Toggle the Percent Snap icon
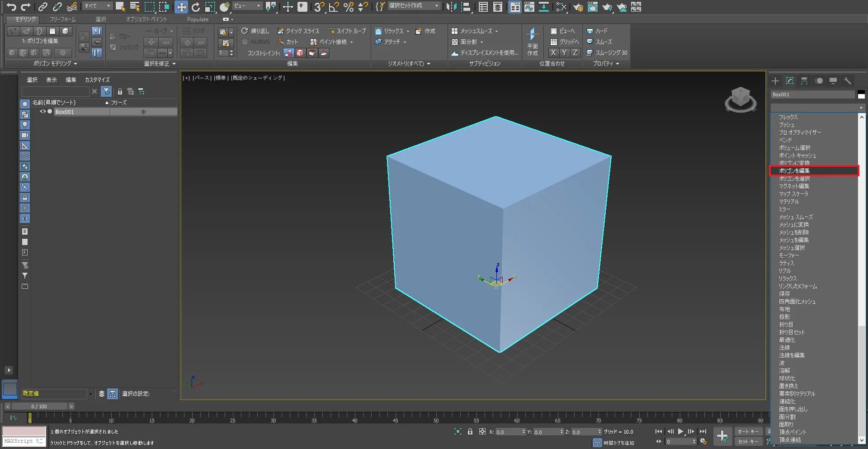The height and width of the screenshot is (449, 868). pos(348,7)
